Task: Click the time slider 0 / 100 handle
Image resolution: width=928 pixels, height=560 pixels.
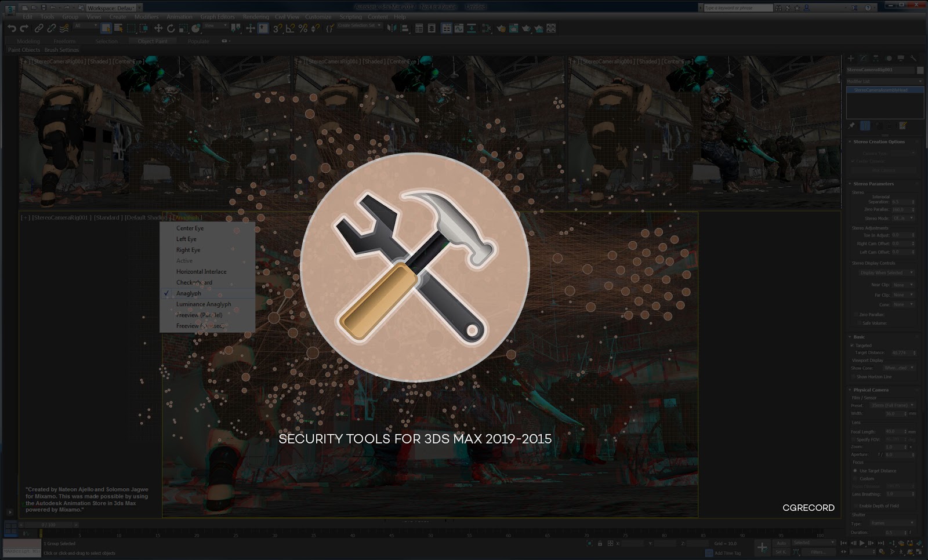Action: (49, 525)
